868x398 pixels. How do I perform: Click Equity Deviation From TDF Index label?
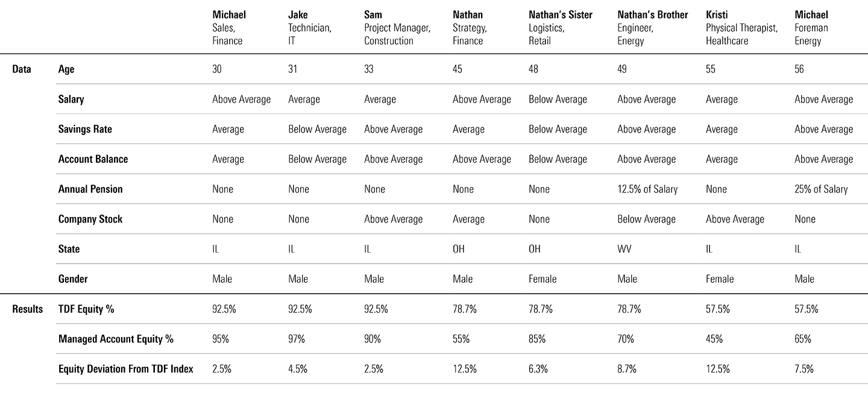point(126,368)
